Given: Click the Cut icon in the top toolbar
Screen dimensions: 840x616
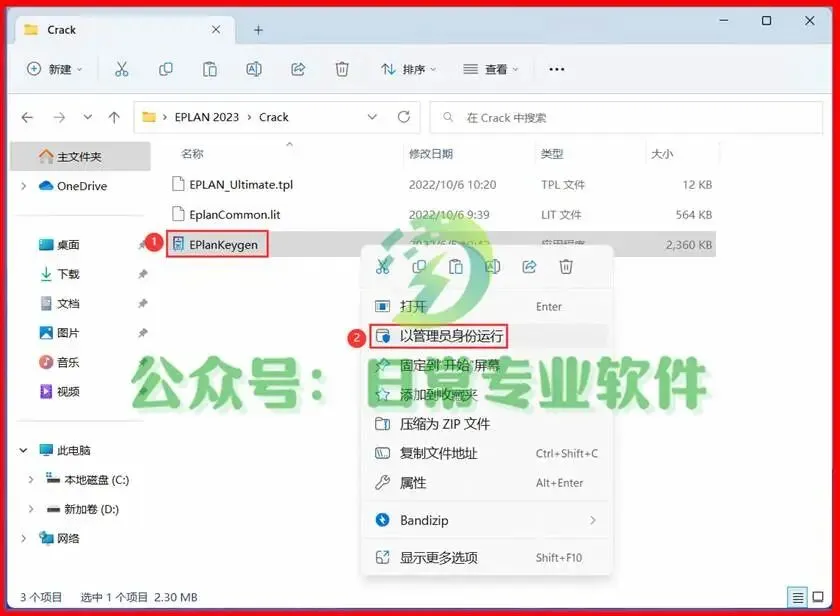Looking at the screenshot, I should [x=122, y=69].
